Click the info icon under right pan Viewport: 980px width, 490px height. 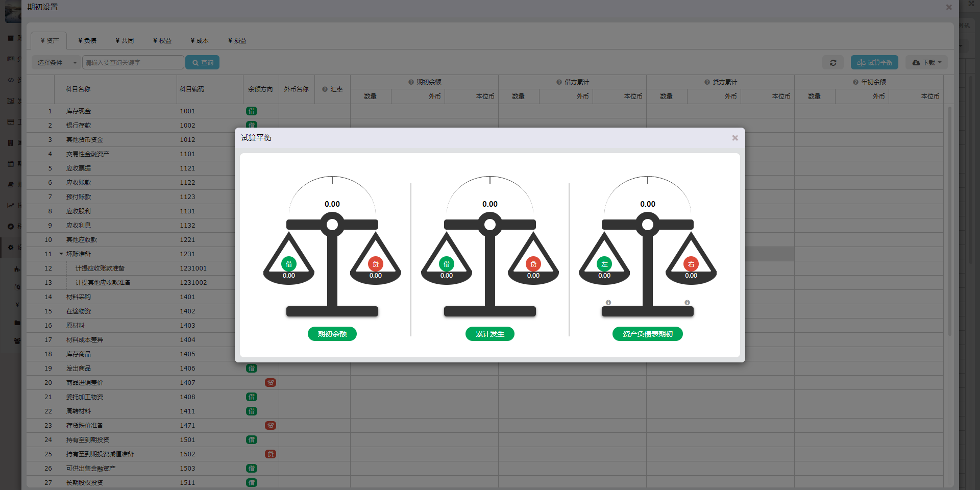pos(687,303)
